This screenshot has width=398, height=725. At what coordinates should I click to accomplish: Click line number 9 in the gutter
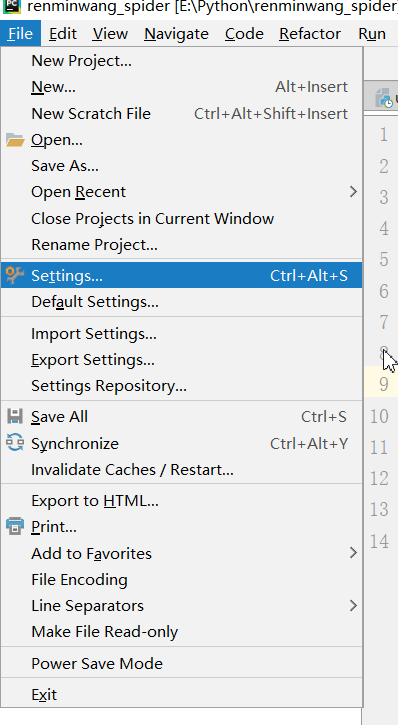pyautogui.click(x=384, y=384)
